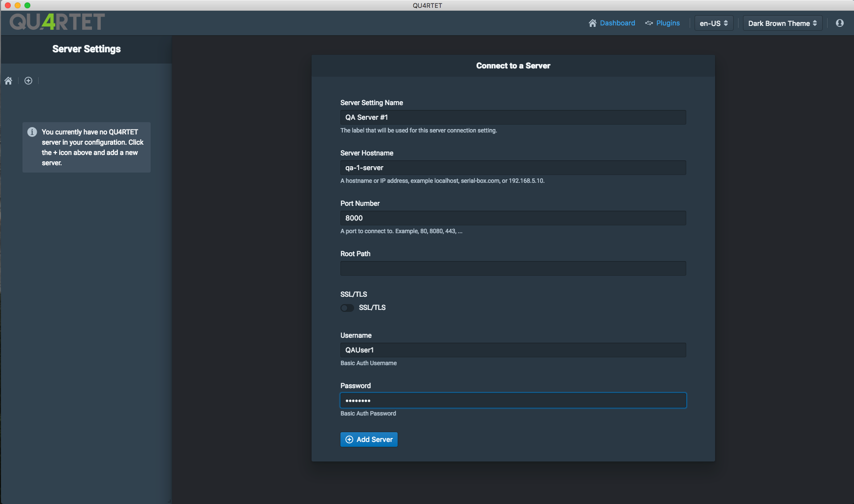The image size is (854, 504).
Task: Click the Username input field
Action: point(513,350)
